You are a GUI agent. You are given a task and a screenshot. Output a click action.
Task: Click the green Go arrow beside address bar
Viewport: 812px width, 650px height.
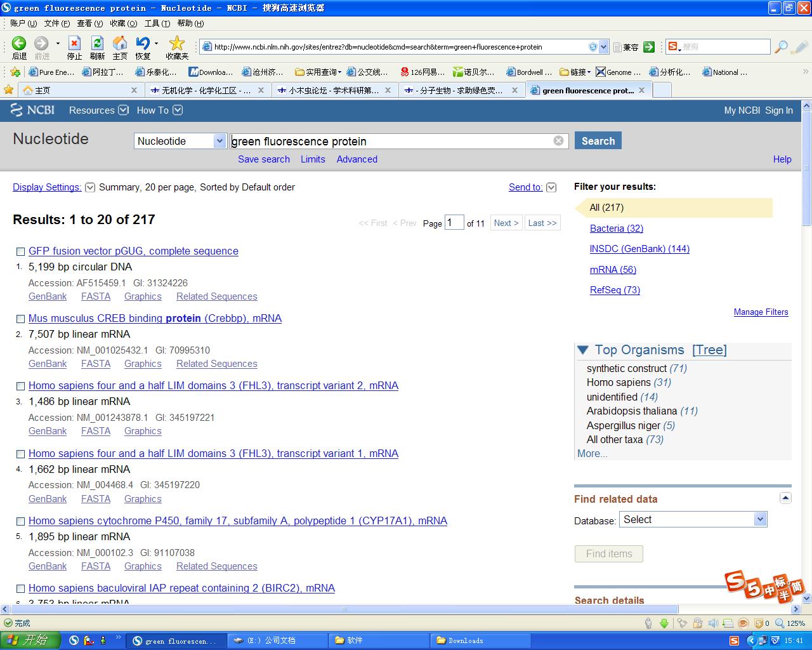point(649,47)
